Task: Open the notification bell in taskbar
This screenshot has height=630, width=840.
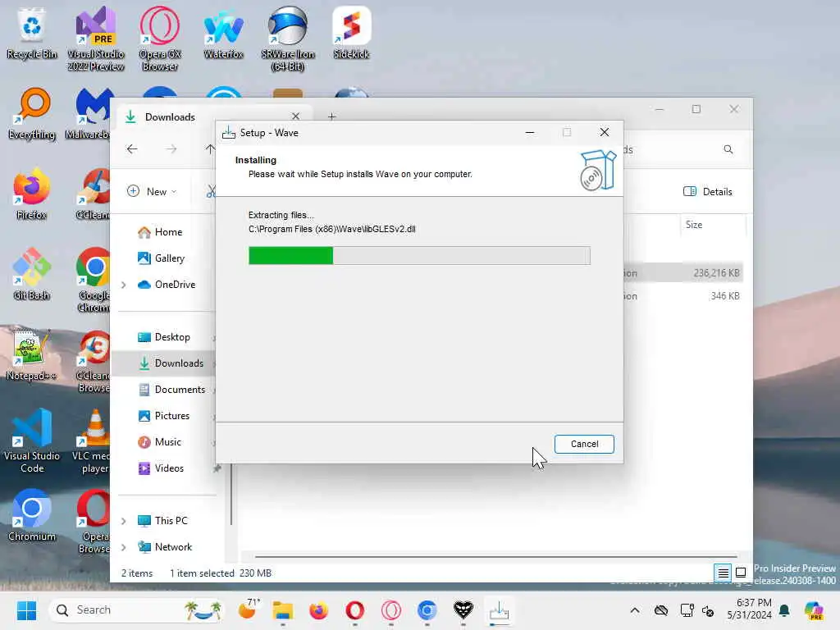Action: (783, 610)
